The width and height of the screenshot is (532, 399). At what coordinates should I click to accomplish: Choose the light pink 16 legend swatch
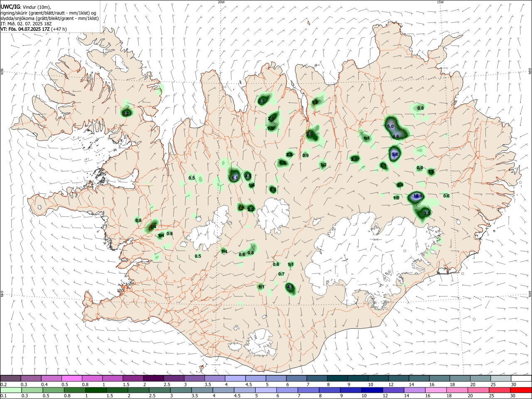click(436, 390)
